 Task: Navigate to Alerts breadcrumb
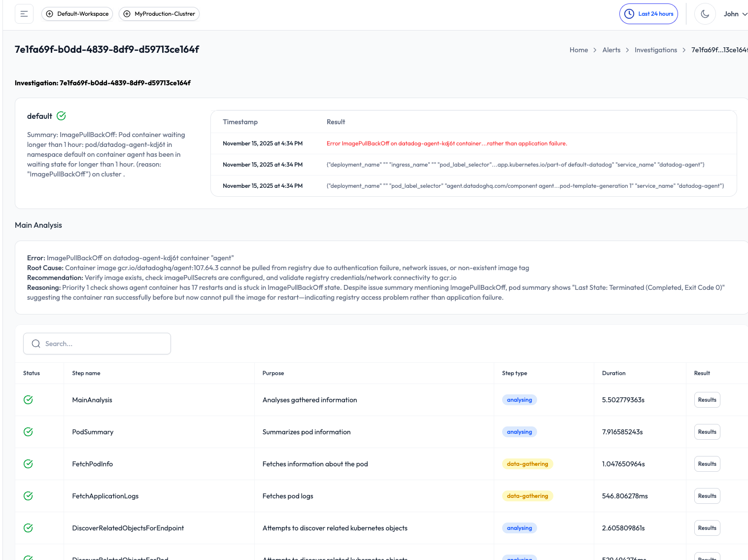pyautogui.click(x=611, y=50)
